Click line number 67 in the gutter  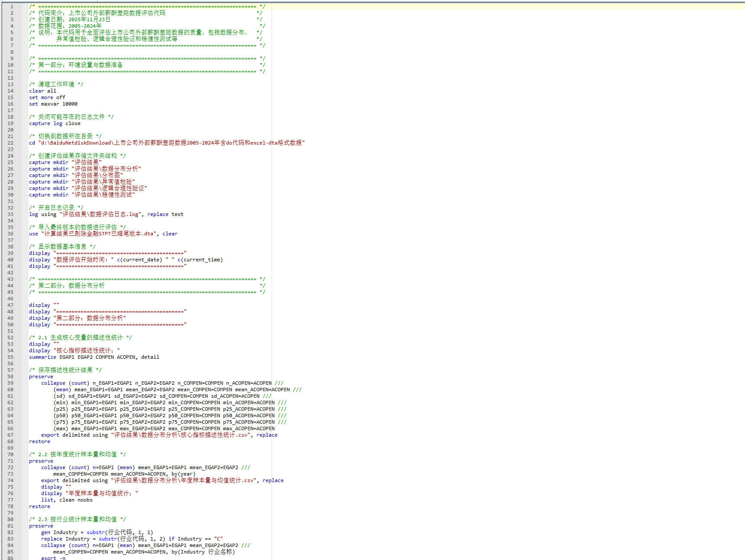click(x=10, y=435)
